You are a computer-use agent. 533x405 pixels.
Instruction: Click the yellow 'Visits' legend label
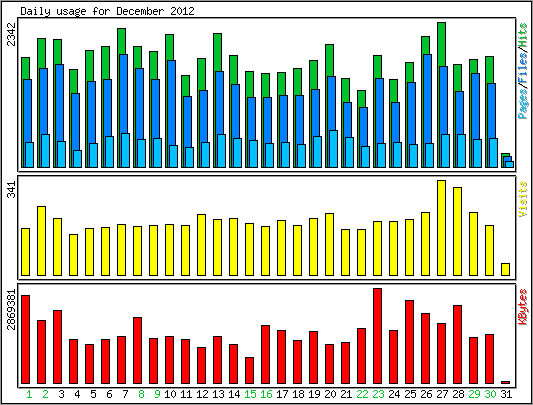523,199
